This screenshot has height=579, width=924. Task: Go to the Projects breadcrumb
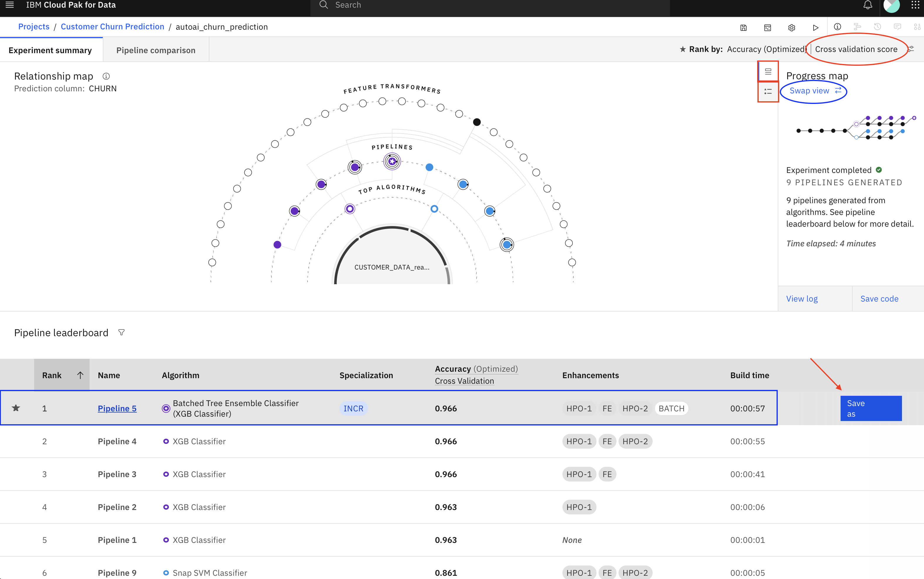(34, 27)
